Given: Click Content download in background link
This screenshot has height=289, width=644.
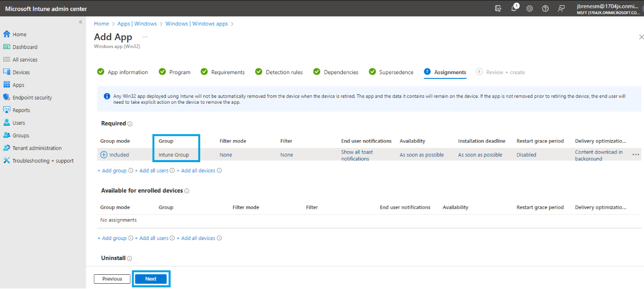Looking at the screenshot, I should (599, 155).
